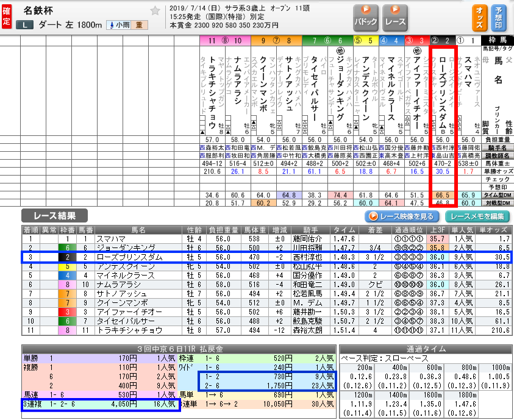Click horse name トラキチシャチョウ in entry column
The width and height of the screenshot is (514, 420).
coord(212,93)
